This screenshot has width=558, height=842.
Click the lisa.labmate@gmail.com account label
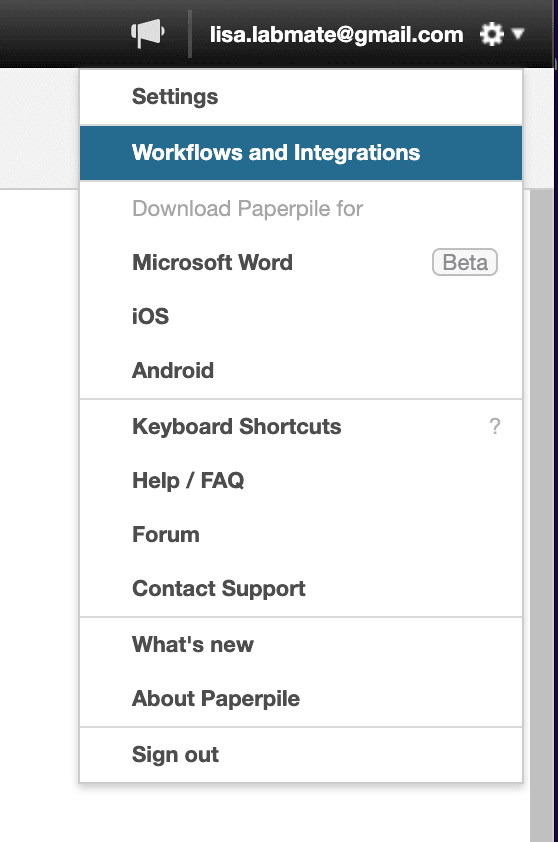pyautogui.click(x=336, y=34)
